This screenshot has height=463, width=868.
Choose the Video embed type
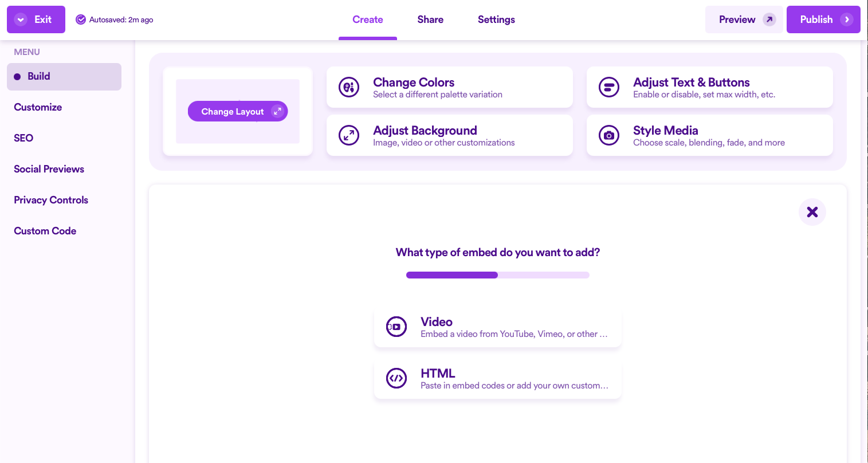498,327
